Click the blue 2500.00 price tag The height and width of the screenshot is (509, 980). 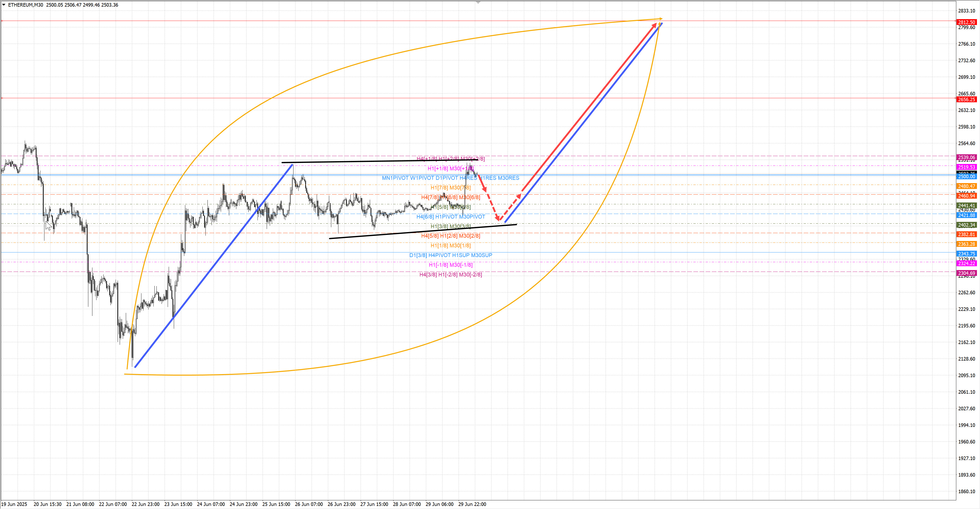click(x=966, y=177)
